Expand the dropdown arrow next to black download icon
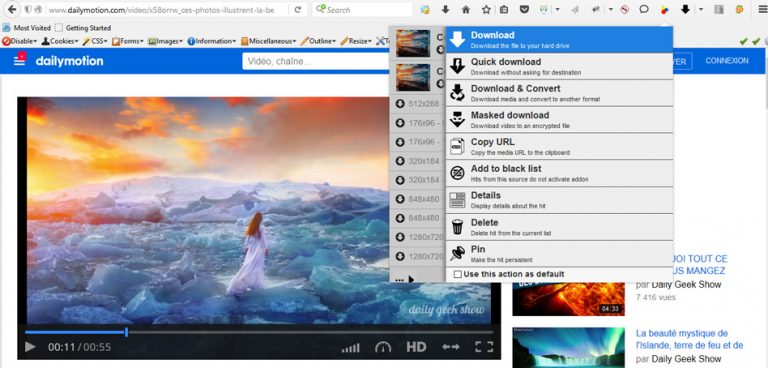The height and width of the screenshot is (368, 768). 701,9
